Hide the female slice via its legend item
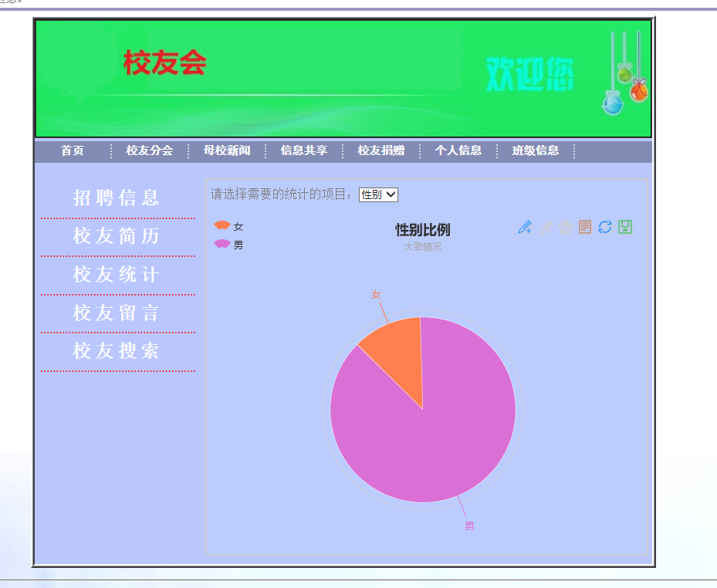The width and height of the screenshot is (717, 588). click(x=230, y=225)
